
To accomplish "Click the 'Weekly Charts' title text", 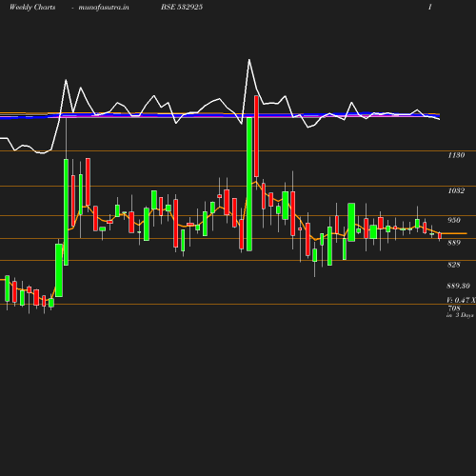I will [32, 8].
